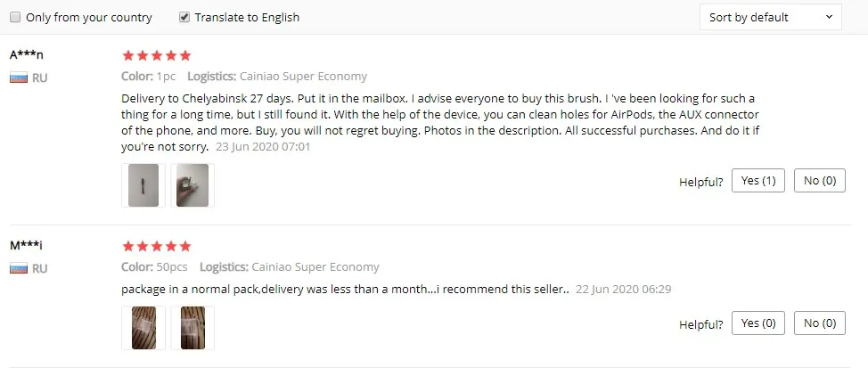Image resolution: width=868 pixels, height=368 pixels.
Task: Click No (0) on A***n's review
Action: [819, 180]
